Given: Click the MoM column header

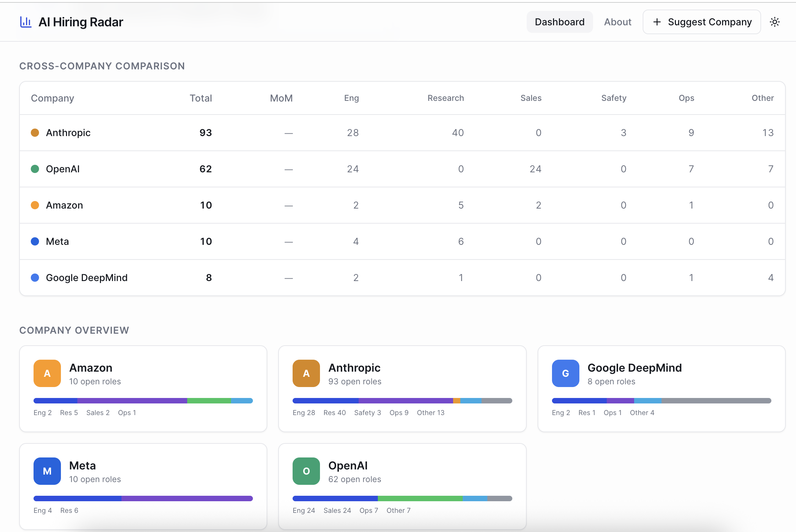Looking at the screenshot, I should (281, 98).
